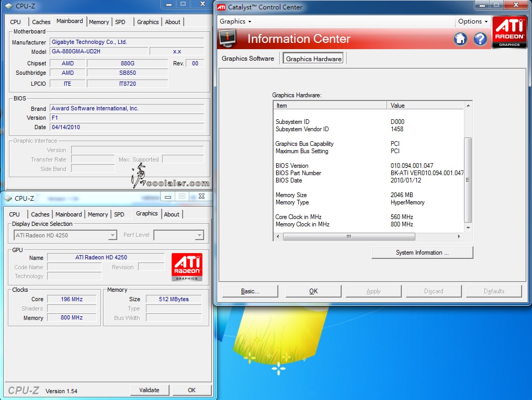Viewport: 532px width, 400px height.
Task: Click BIOS Brand field Award Software
Action: pos(127,109)
